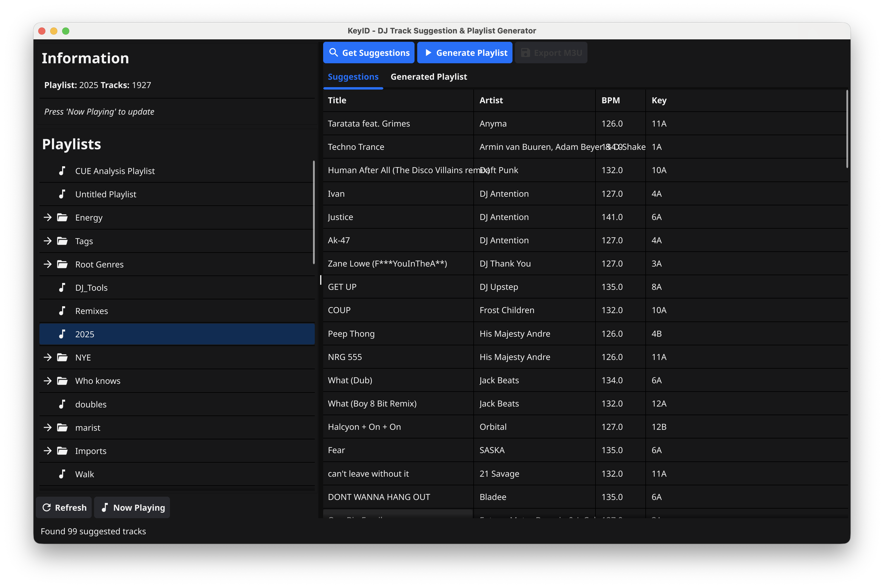Select the DJ_Tools playlist

point(177,287)
